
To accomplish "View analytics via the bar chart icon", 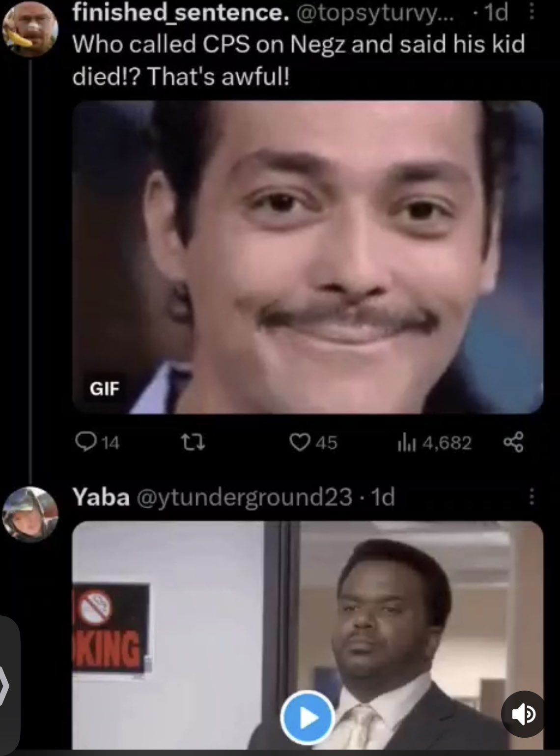I will pyautogui.click(x=406, y=443).
